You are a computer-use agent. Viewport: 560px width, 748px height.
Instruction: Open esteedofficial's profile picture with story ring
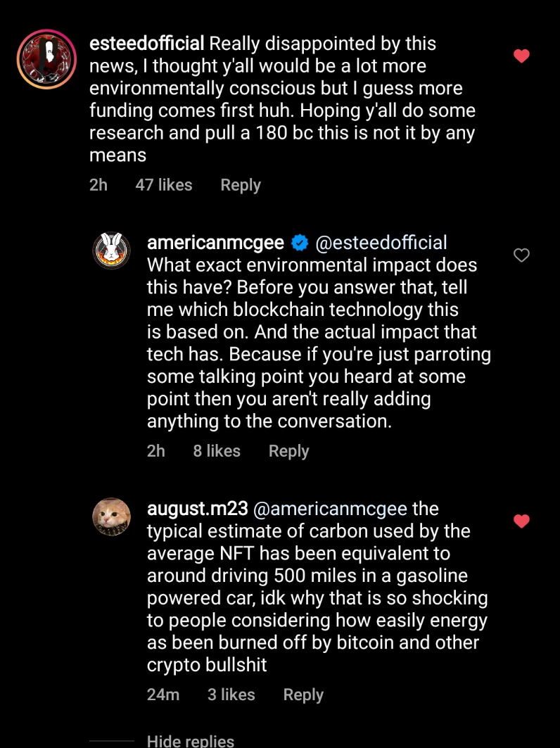(46, 59)
